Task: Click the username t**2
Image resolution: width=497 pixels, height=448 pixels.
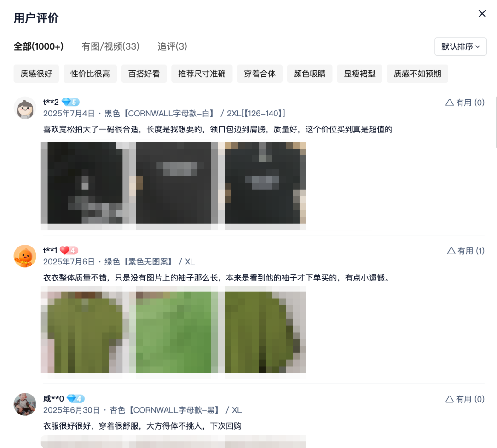Action: [x=51, y=102]
